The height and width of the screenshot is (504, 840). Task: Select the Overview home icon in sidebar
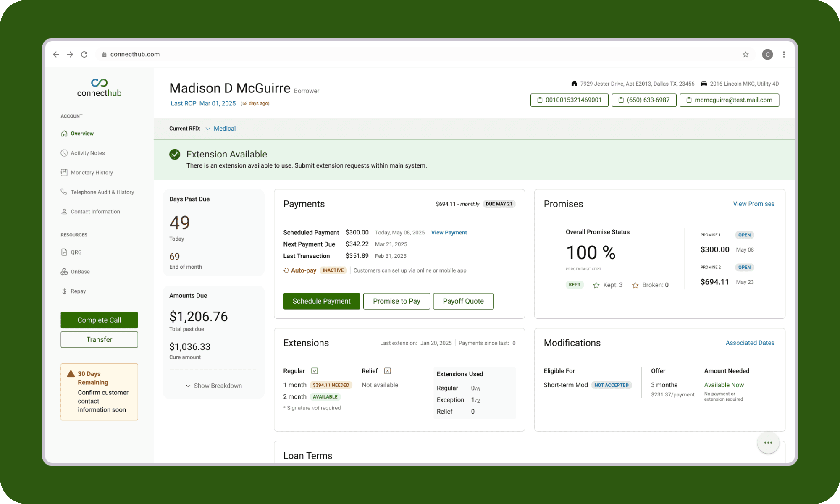tap(64, 133)
